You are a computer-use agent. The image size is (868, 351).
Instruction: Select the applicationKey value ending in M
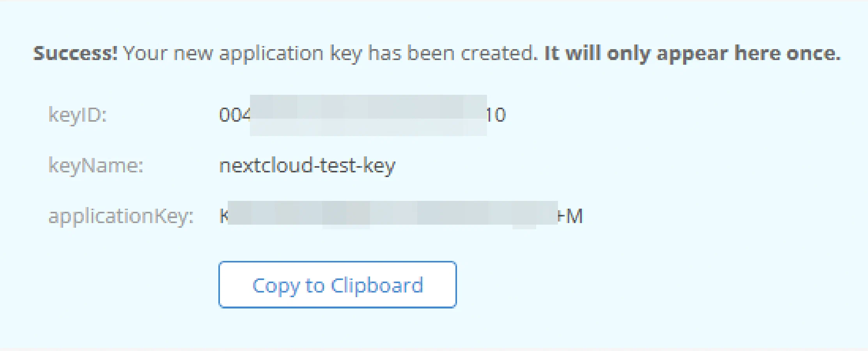pos(402,215)
